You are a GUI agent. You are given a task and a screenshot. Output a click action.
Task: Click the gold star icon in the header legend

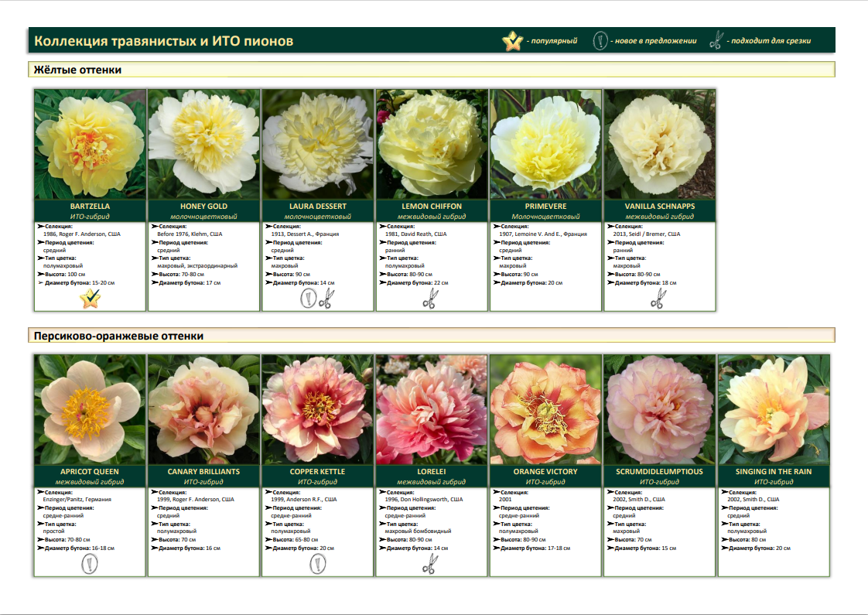click(x=512, y=41)
